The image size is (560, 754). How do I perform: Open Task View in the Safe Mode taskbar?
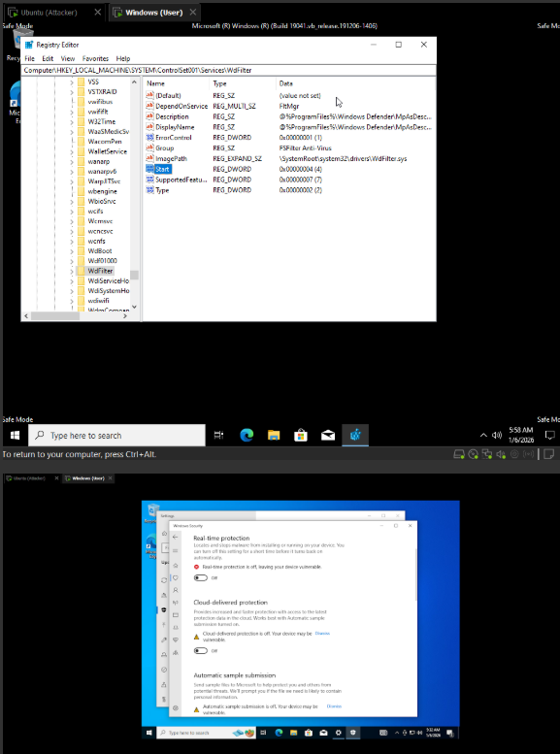tap(219, 435)
